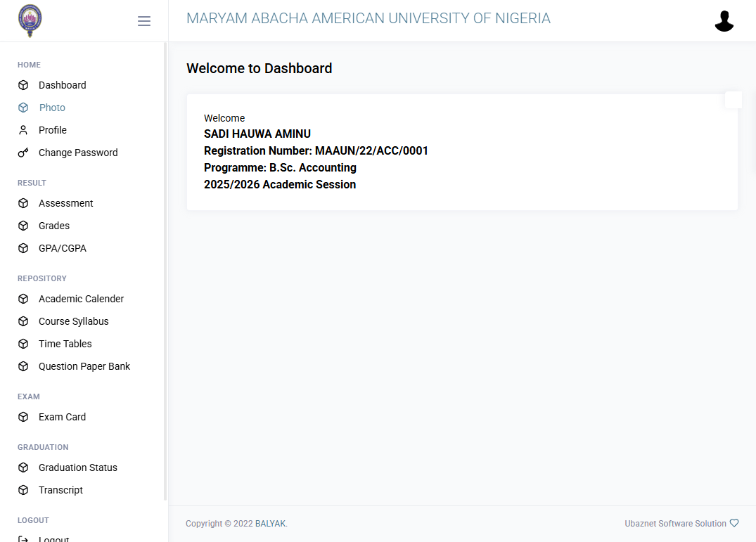
Task: Click the cube icon beside Dashboard
Action: click(23, 85)
